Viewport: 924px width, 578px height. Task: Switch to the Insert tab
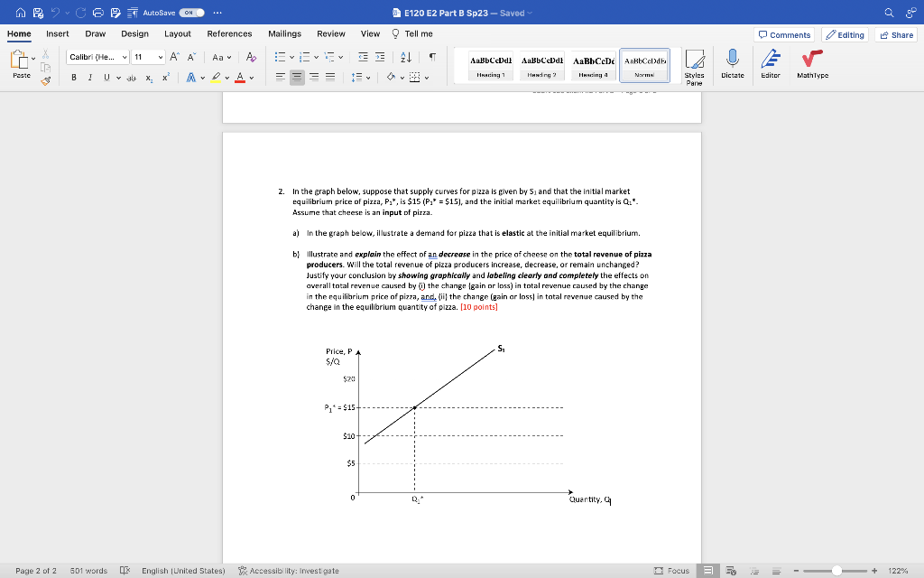57,33
